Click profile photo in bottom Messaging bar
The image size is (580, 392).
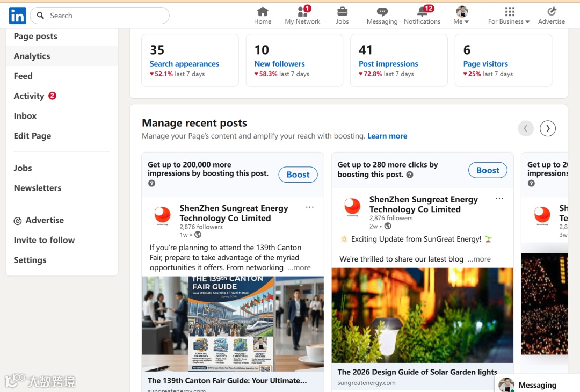pyautogui.click(x=506, y=384)
